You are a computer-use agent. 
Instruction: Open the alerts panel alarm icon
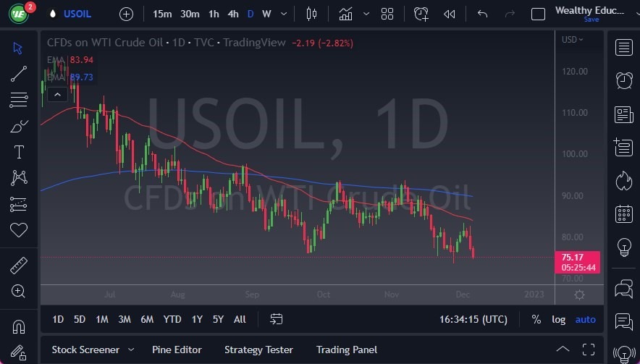pos(623,80)
